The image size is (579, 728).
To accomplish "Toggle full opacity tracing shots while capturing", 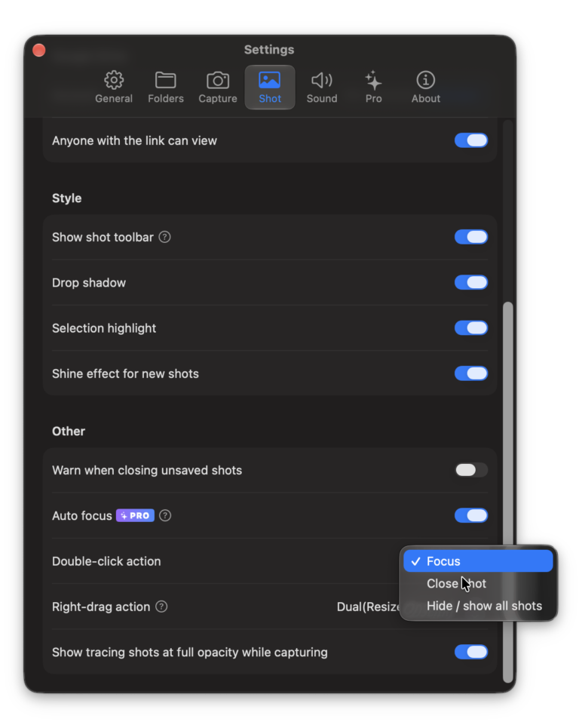I will click(x=471, y=652).
